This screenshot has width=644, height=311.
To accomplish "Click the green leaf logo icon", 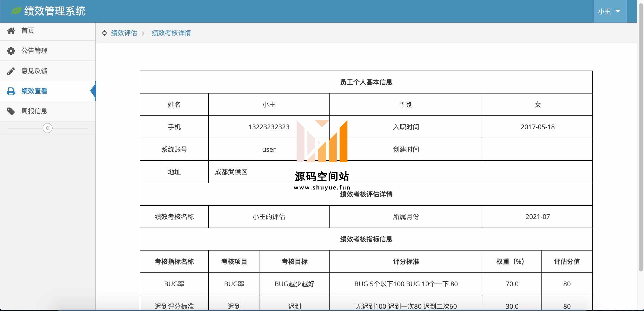I will pos(16,11).
